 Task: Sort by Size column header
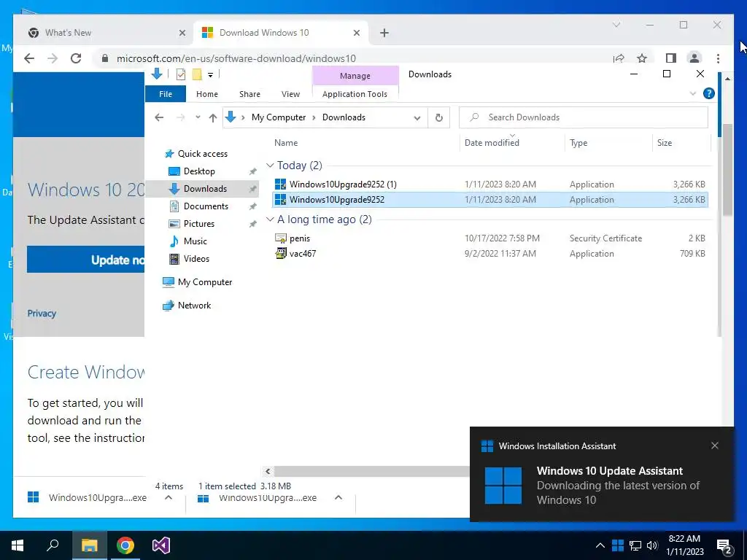pyautogui.click(x=681, y=142)
